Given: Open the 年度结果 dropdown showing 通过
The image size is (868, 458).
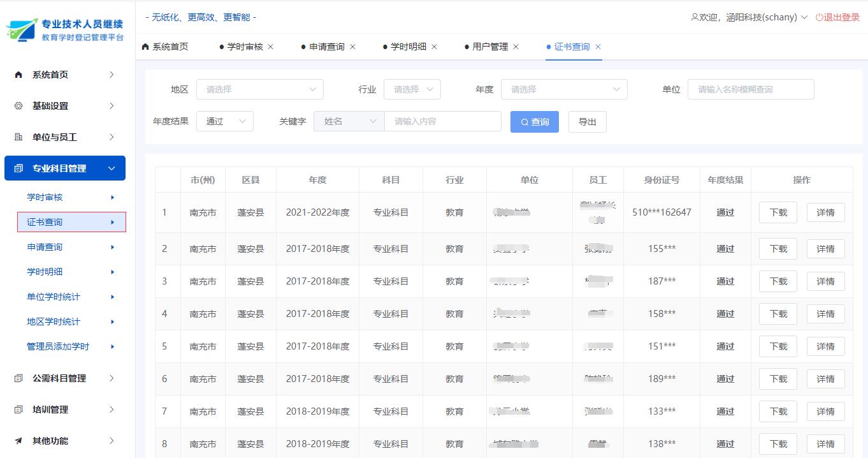Looking at the screenshot, I should click(225, 121).
